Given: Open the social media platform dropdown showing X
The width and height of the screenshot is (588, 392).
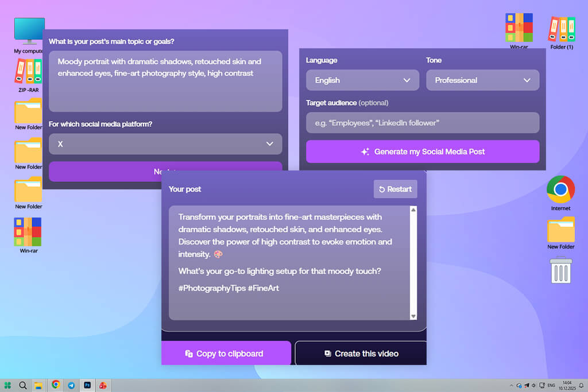Looking at the screenshot, I should (x=165, y=144).
